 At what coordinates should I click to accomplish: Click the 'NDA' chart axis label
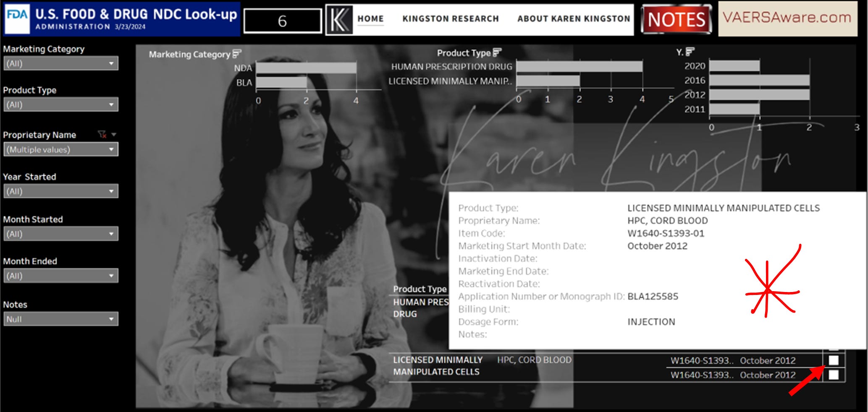tap(243, 68)
